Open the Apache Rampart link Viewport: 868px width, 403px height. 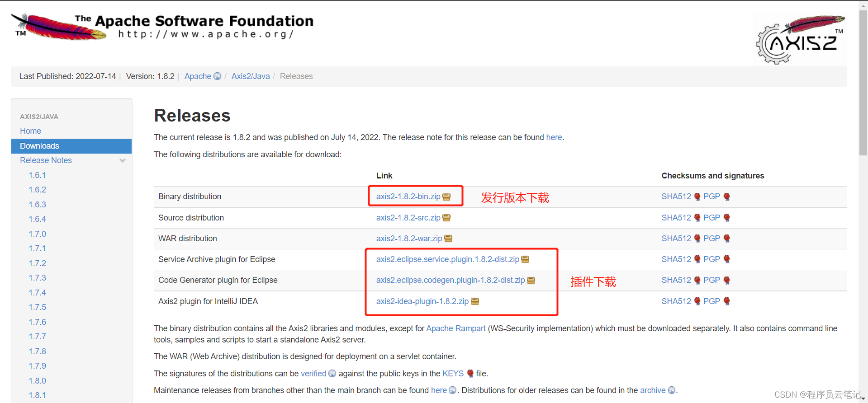pyautogui.click(x=456, y=328)
